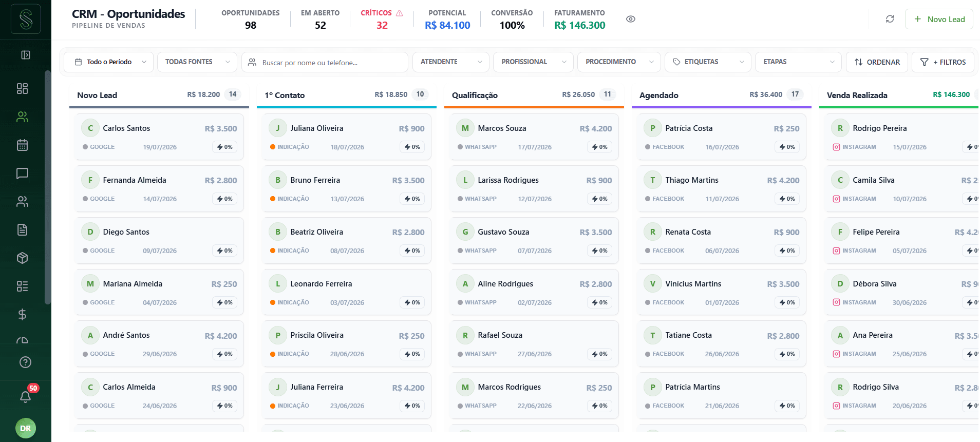Open the TODAS FONTES dropdown
The image size is (980, 442).
[x=197, y=62]
